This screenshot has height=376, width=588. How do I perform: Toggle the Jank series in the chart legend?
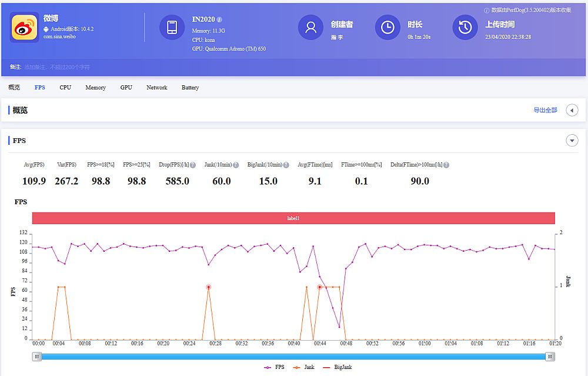308,367
